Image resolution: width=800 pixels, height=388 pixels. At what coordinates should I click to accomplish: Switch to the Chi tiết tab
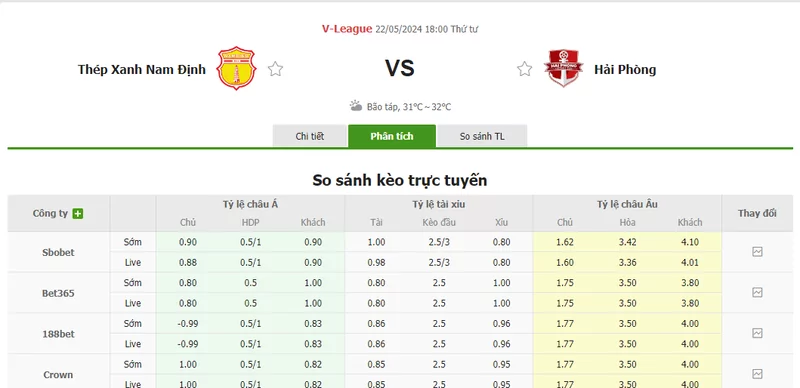pyautogui.click(x=310, y=136)
